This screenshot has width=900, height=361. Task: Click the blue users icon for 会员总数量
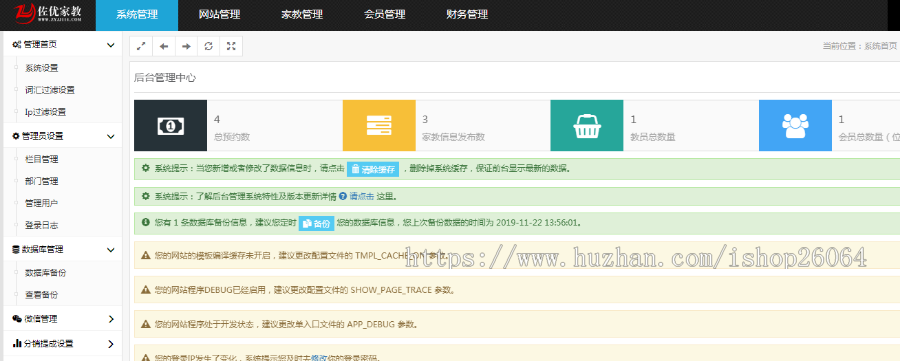(795, 126)
